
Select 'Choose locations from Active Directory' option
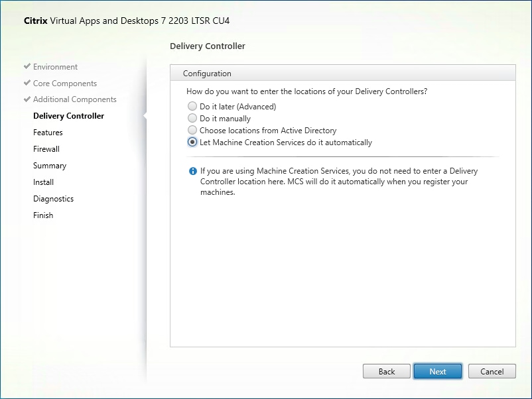(x=192, y=131)
